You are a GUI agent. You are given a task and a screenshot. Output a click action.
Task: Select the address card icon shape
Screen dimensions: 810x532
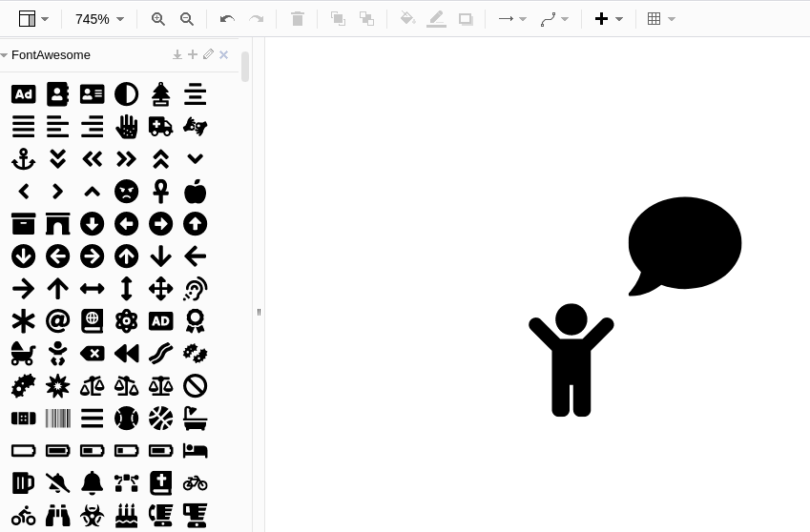[92, 94]
